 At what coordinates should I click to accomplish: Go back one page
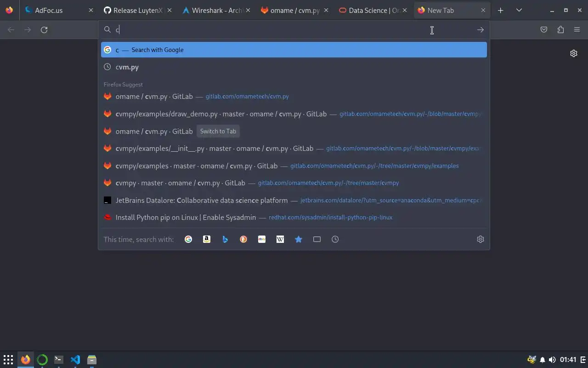click(x=11, y=30)
